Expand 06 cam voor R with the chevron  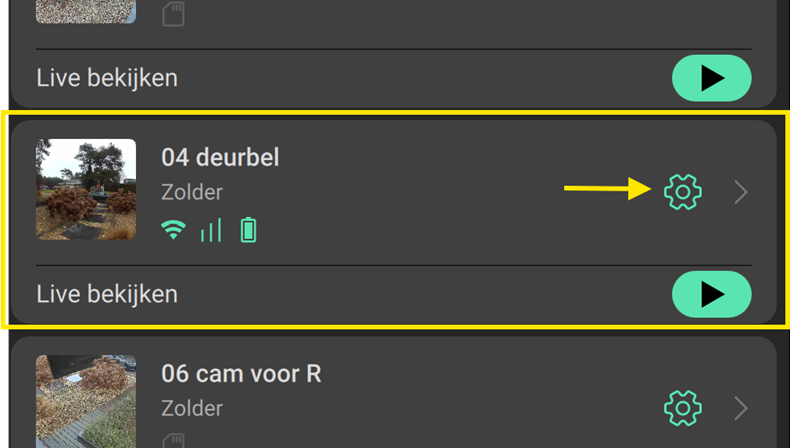click(x=741, y=408)
